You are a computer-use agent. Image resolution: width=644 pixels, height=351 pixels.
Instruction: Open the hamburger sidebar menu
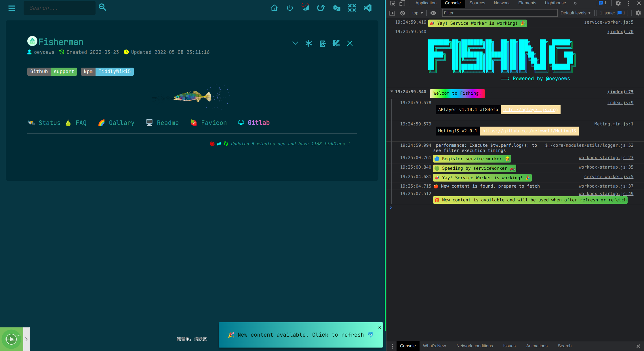tap(12, 8)
